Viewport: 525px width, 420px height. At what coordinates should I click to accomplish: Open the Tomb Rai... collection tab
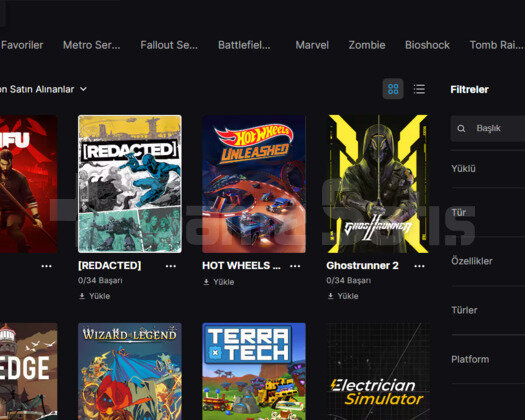(x=497, y=45)
